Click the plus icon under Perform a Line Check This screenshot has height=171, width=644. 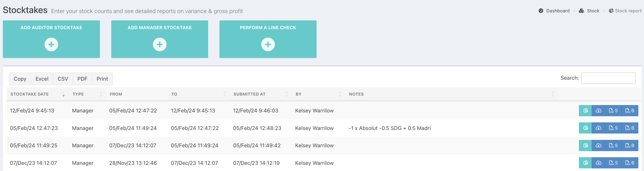tap(268, 45)
